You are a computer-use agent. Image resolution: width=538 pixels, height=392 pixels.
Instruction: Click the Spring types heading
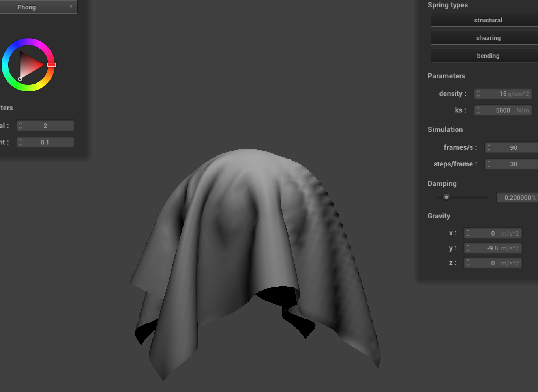(x=448, y=5)
